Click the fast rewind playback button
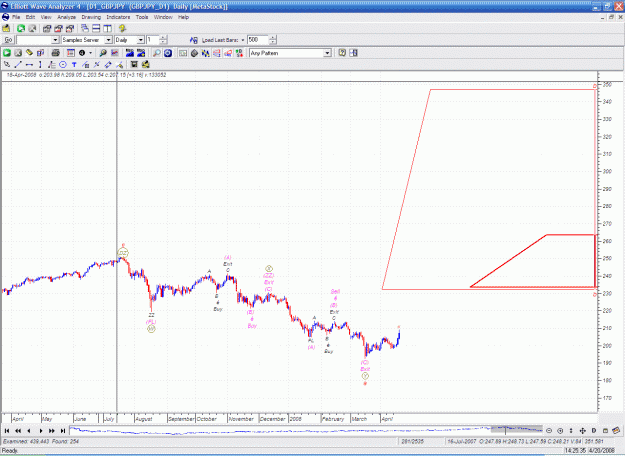The image size is (625, 456). [x=18, y=431]
